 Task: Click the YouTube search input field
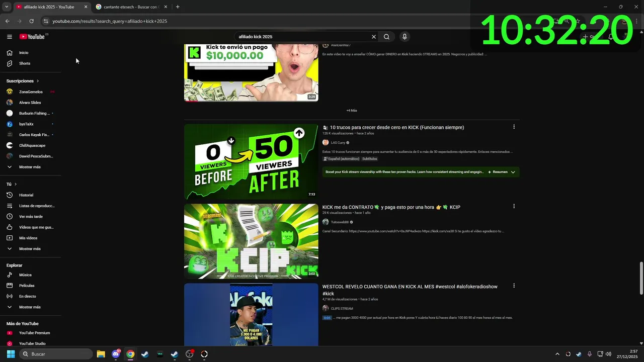[x=303, y=37]
